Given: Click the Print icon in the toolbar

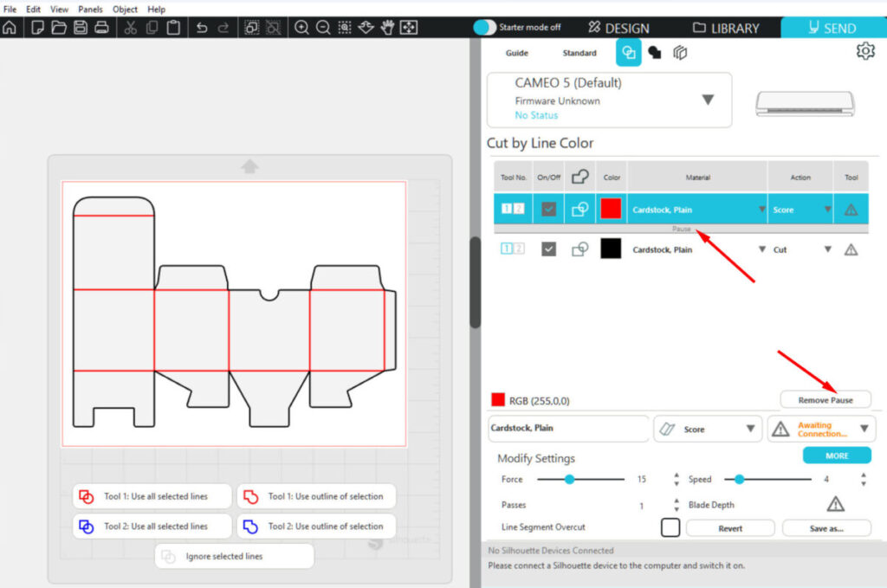Looking at the screenshot, I should (101, 28).
